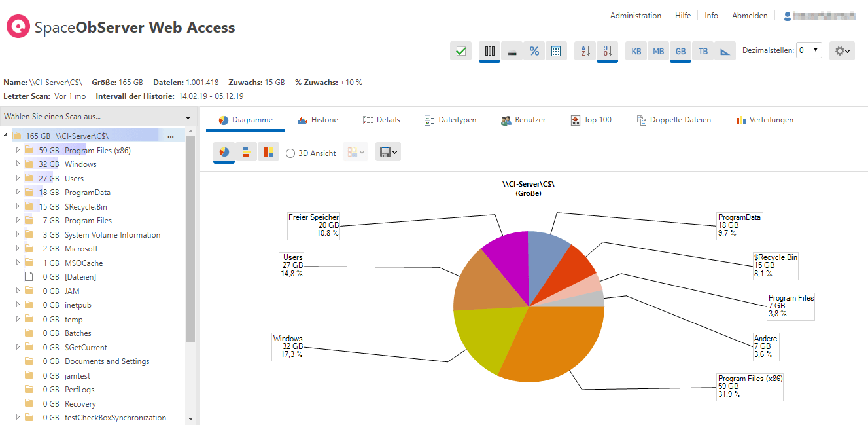This screenshot has height=425, width=868.
Task: Switch to the Doppelte Dateien tab
Action: coord(674,120)
